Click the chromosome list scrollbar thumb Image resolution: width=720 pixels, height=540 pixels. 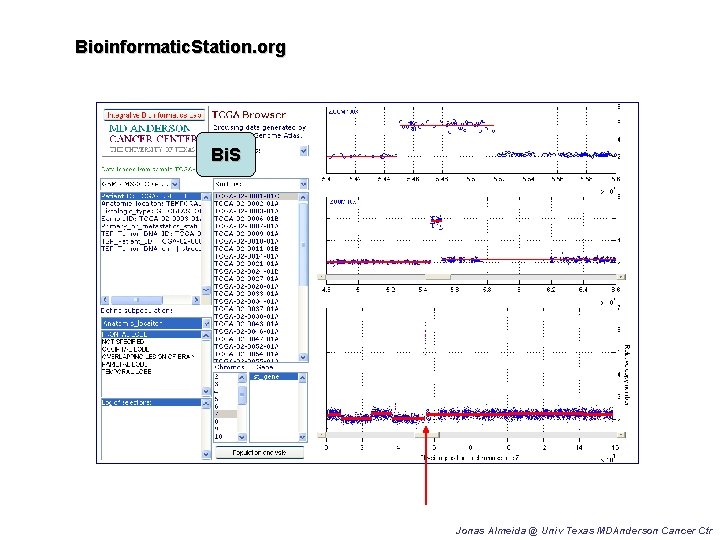[x=242, y=396]
